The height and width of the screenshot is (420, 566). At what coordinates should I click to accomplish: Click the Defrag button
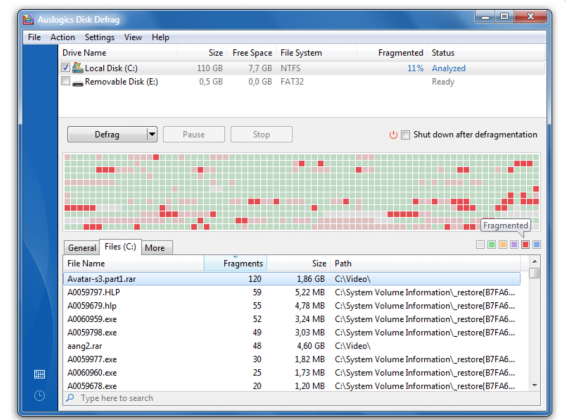tap(107, 135)
